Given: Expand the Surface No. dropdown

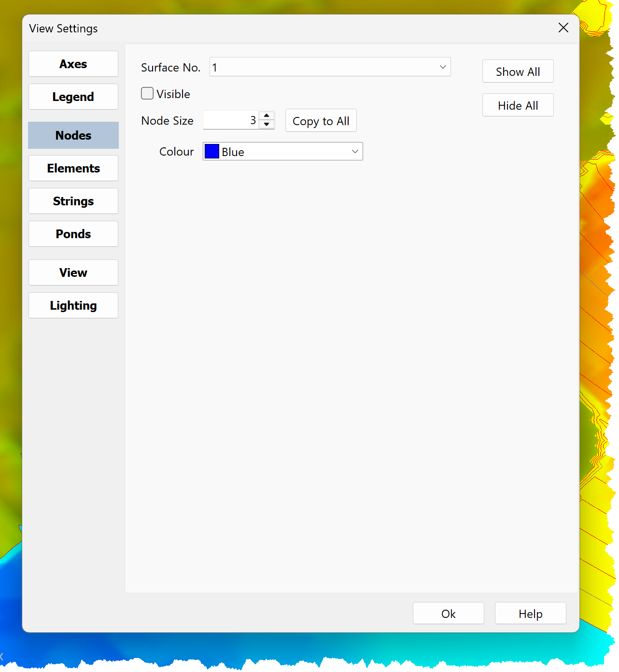Looking at the screenshot, I should click(x=330, y=67).
